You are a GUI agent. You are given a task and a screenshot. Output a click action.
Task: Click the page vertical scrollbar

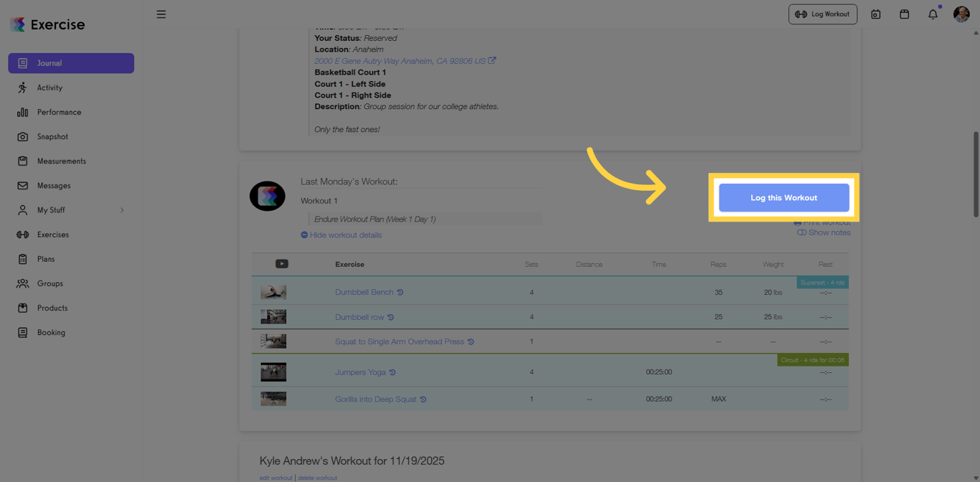[x=976, y=174]
